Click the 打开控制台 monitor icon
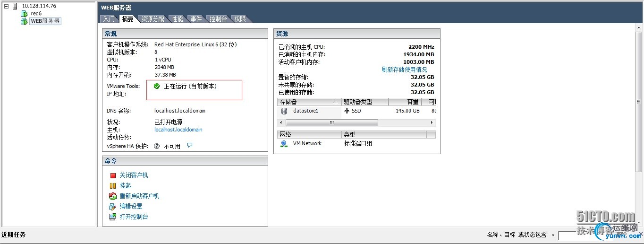The height and width of the screenshot is (244, 644). [x=112, y=217]
